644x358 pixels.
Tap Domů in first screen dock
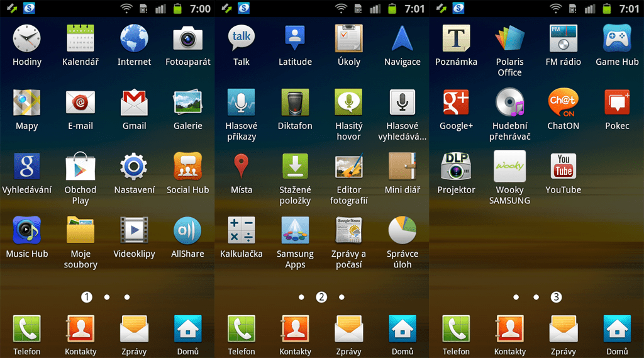187,329
